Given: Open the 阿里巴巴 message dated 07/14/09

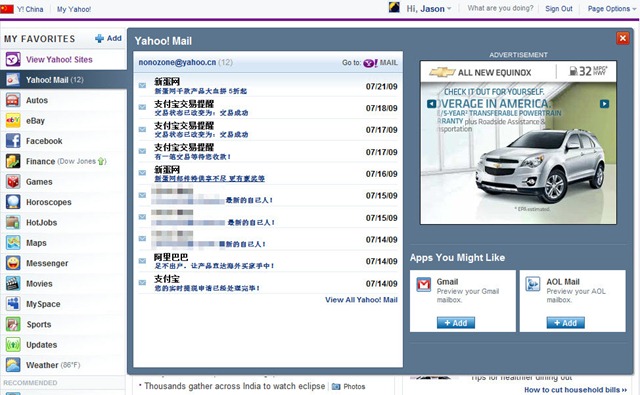Looking at the screenshot, I should pos(268,261).
